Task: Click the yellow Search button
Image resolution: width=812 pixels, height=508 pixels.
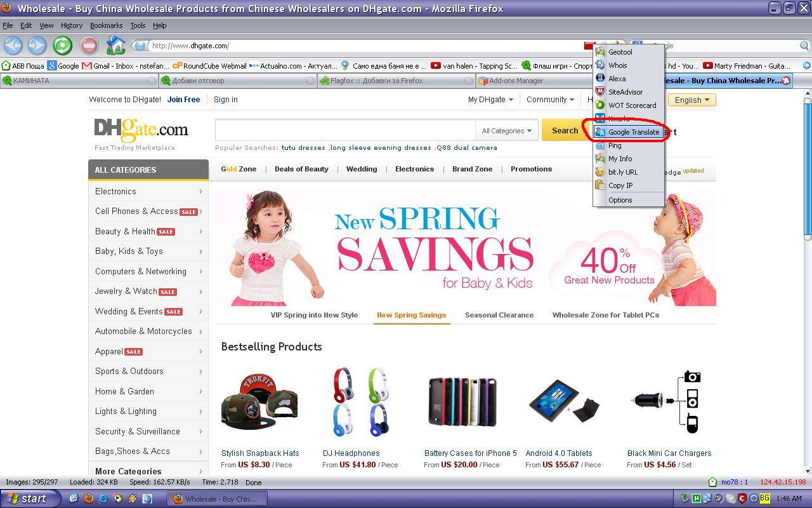Action: (564, 131)
